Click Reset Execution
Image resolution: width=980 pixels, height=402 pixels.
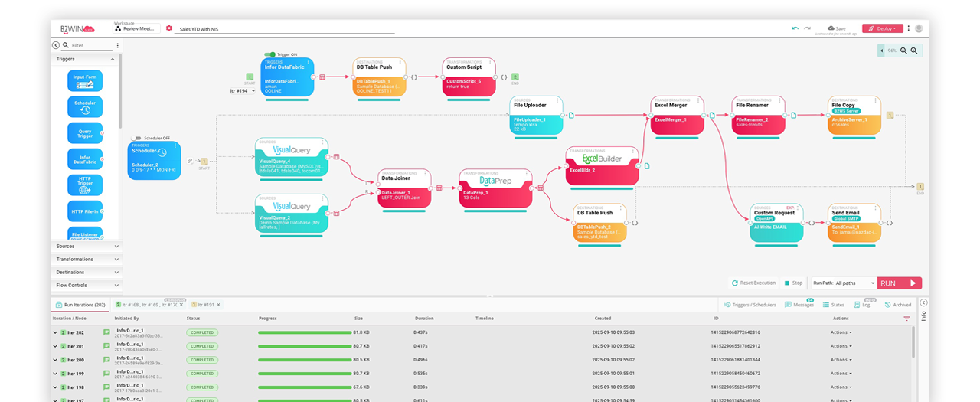[754, 283]
